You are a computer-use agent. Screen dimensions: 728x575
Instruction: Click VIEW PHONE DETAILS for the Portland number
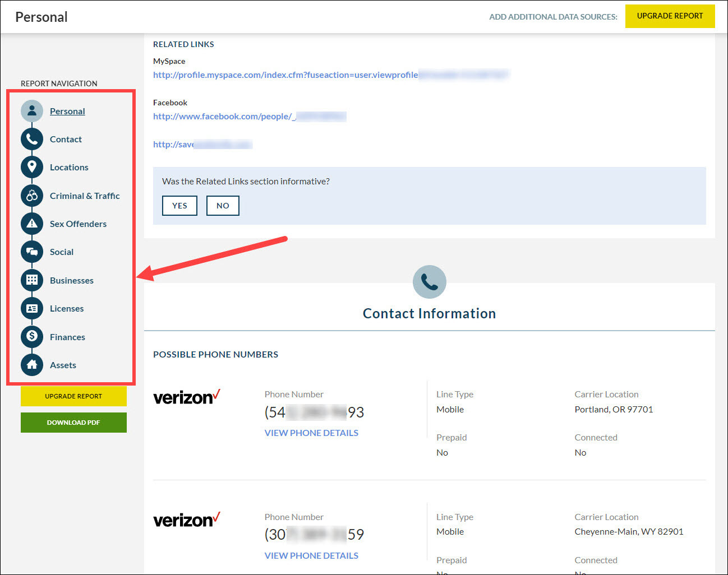(311, 433)
